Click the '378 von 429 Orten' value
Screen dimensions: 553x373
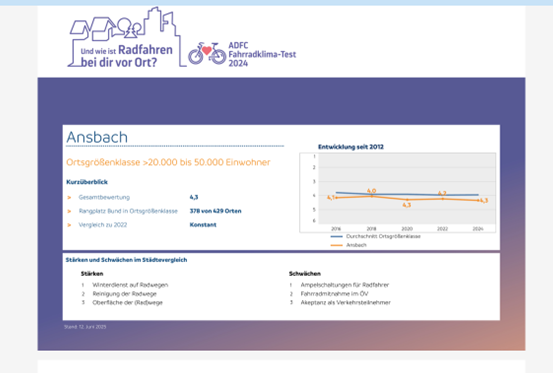click(x=215, y=211)
